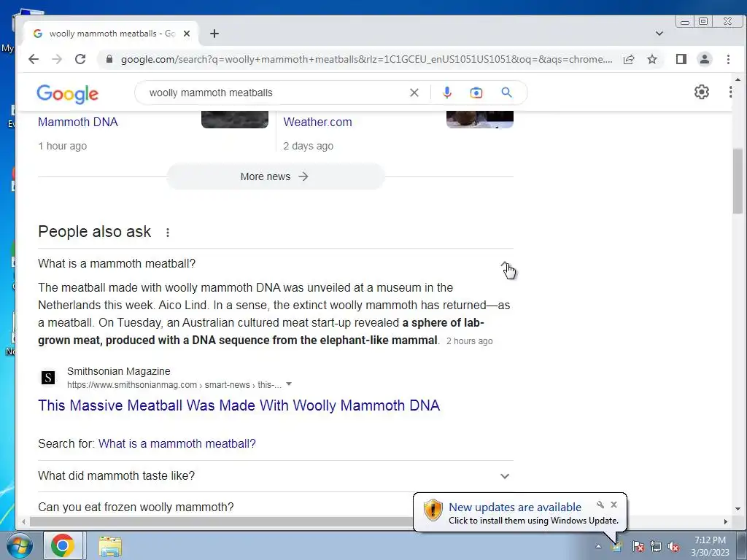Open the Chrome side panel
Image resolution: width=747 pixels, height=560 pixels.
coord(681,59)
